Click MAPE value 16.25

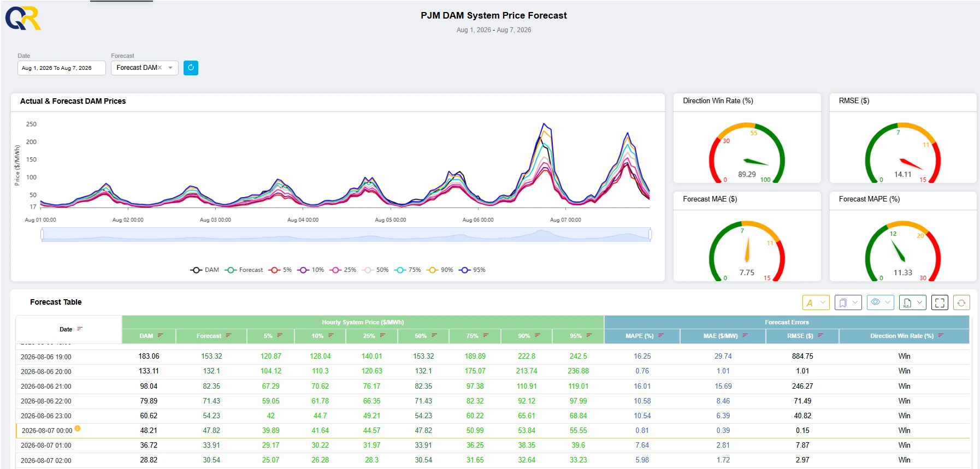[x=642, y=356]
